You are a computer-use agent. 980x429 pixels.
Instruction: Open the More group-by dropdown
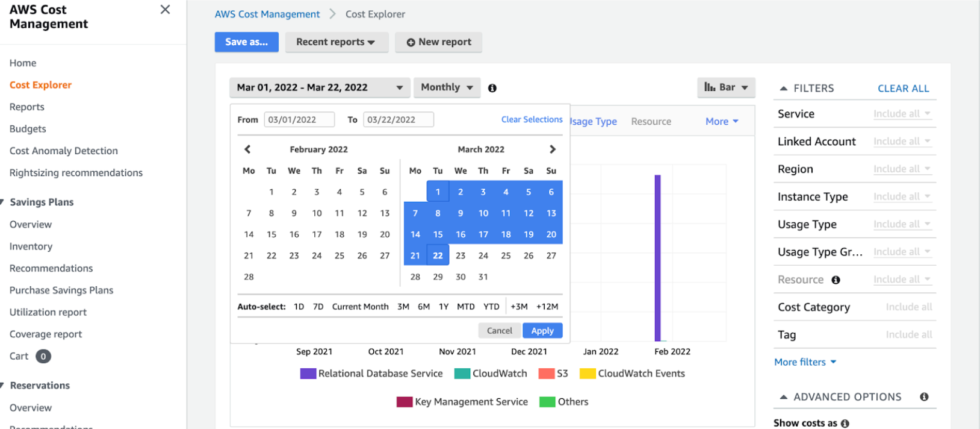click(722, 122)
